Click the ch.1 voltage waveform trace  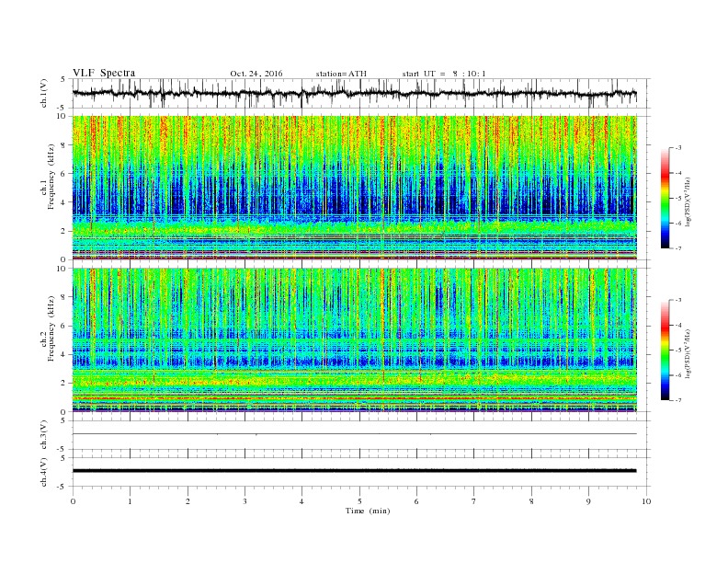[354, 93]
